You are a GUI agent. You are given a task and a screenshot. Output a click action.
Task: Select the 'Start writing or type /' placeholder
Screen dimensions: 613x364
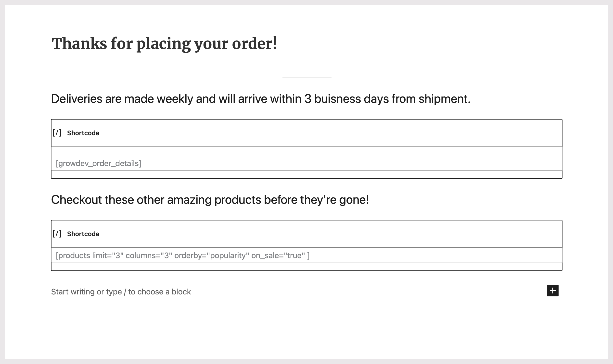(x=121, y=292)
